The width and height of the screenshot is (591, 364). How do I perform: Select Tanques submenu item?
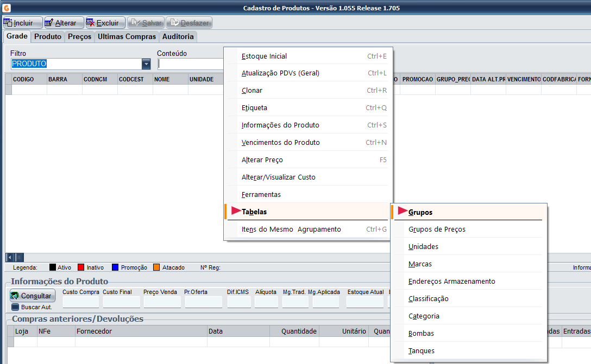(468, 350)
